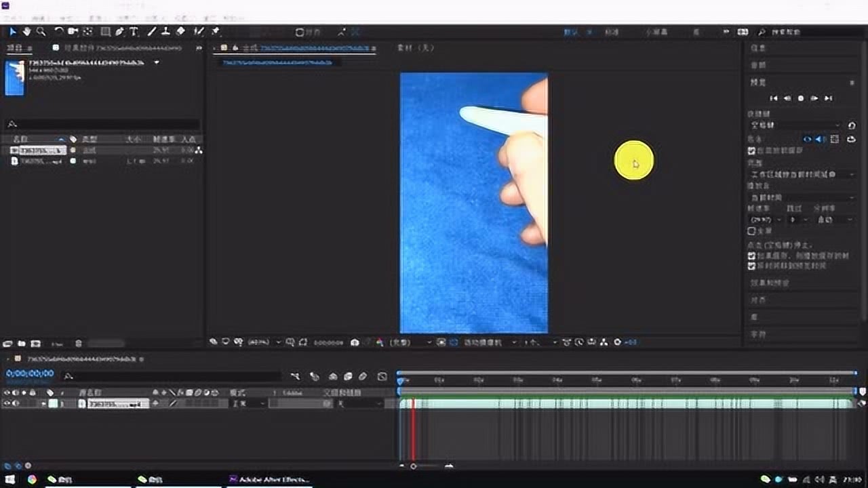Open the Footage viewer tab
868x488 pixels.
tap(415, 48)
